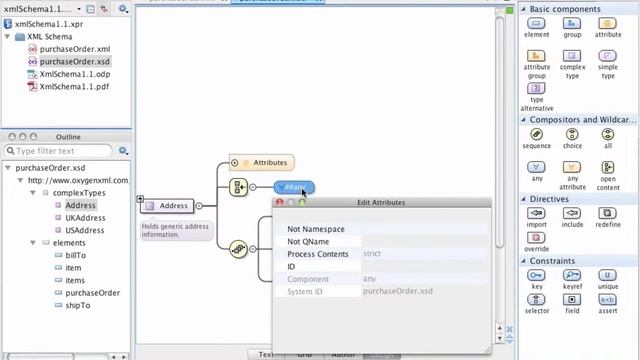Collapse the Compositors and Wildcards section

(x=524, y=120)
